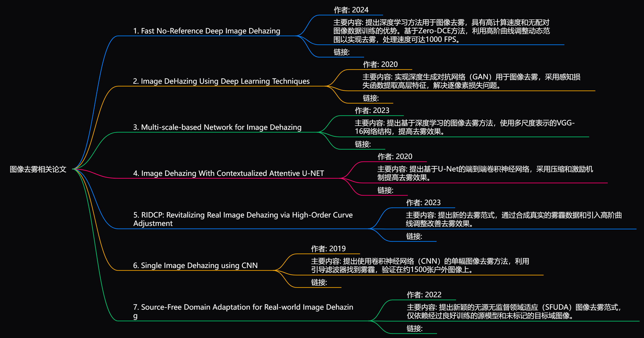The width and height of the screenshot is (644, 338).
Task: Select the Zero-DCE 1000 FPS description node
Action: [x=441, y=31]
